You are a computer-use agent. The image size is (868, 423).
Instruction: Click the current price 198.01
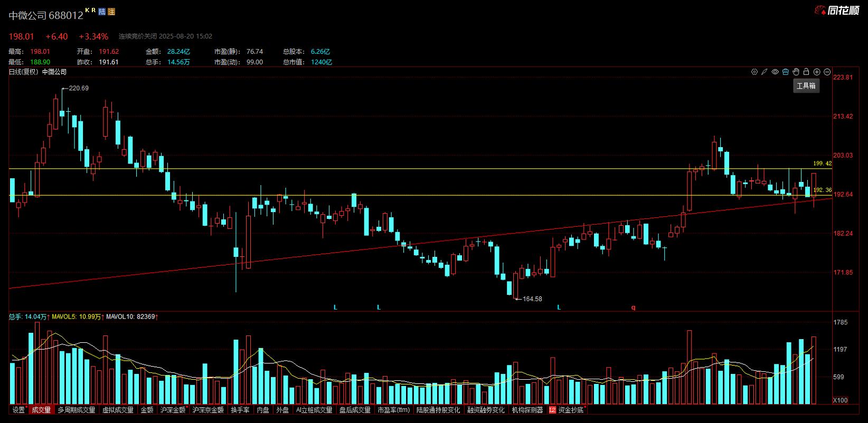click(x=21, y=36)
